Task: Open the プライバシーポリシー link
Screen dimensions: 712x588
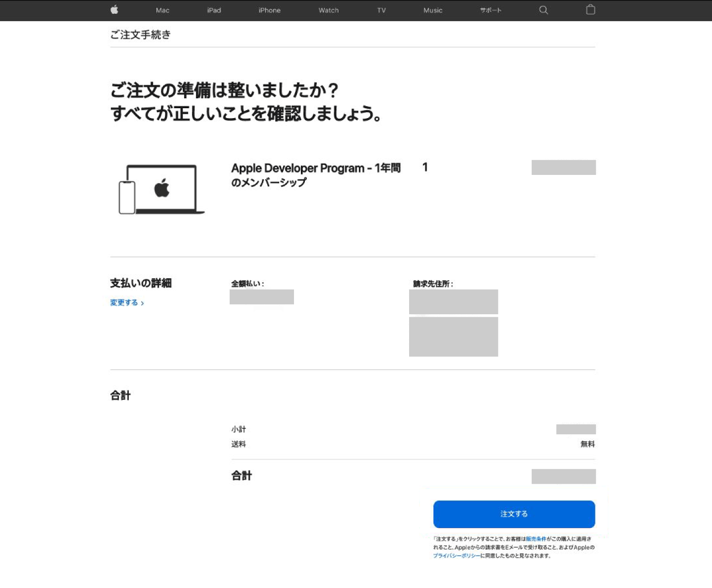Action: coord(457,556)
